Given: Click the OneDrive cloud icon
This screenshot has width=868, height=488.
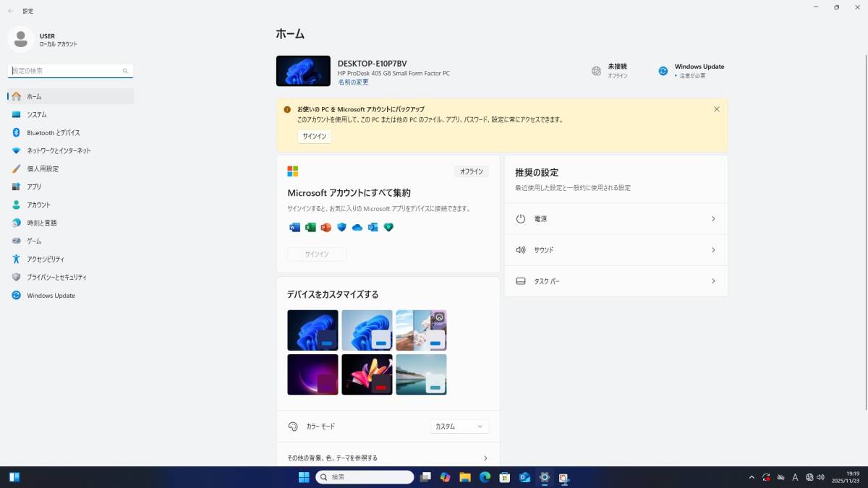Looking at the screenshot, I should (x=357, y=227).
